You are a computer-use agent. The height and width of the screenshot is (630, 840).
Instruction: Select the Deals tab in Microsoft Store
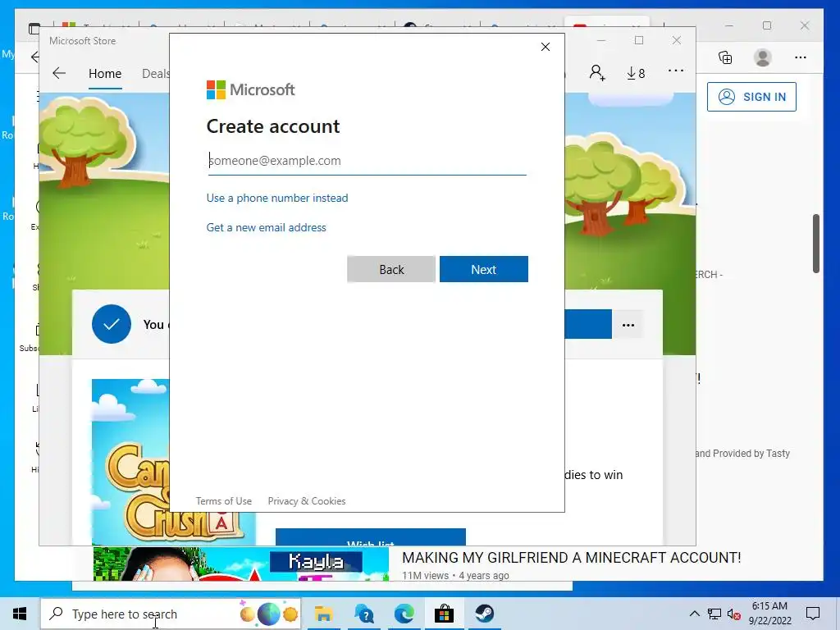155,73
